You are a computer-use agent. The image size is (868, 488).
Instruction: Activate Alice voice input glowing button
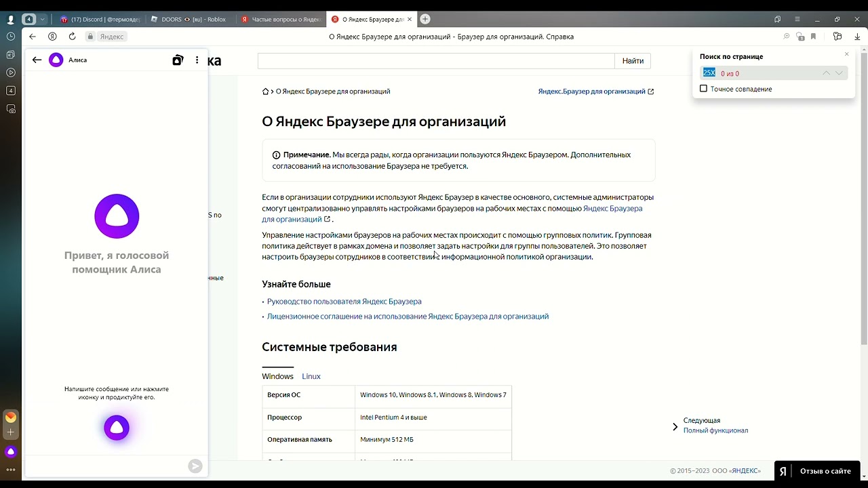pyautogui.click(x=117, y=428)
